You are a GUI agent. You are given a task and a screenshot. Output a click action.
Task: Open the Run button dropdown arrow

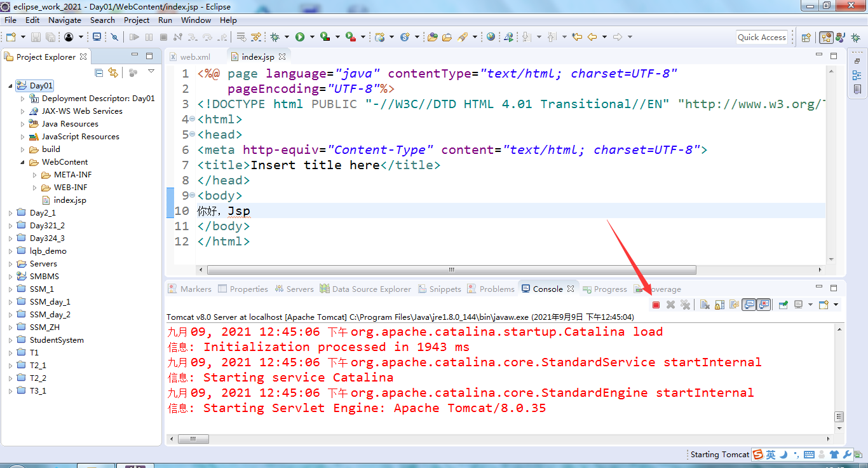tap(312, 37)
